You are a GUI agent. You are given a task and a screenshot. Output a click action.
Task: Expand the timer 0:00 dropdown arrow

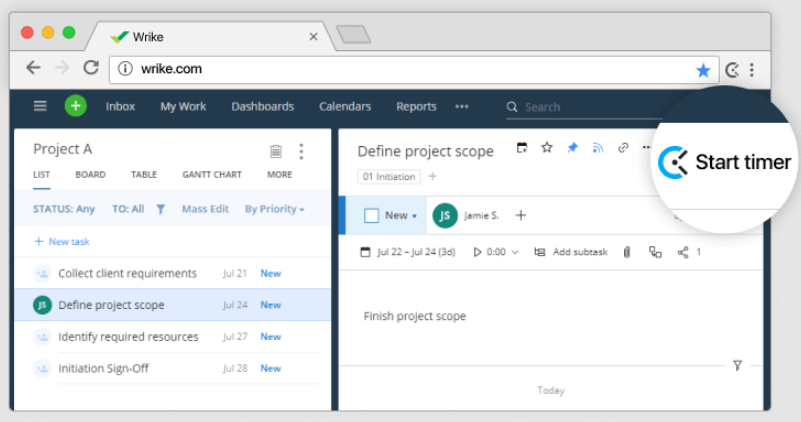click(515, 252)
